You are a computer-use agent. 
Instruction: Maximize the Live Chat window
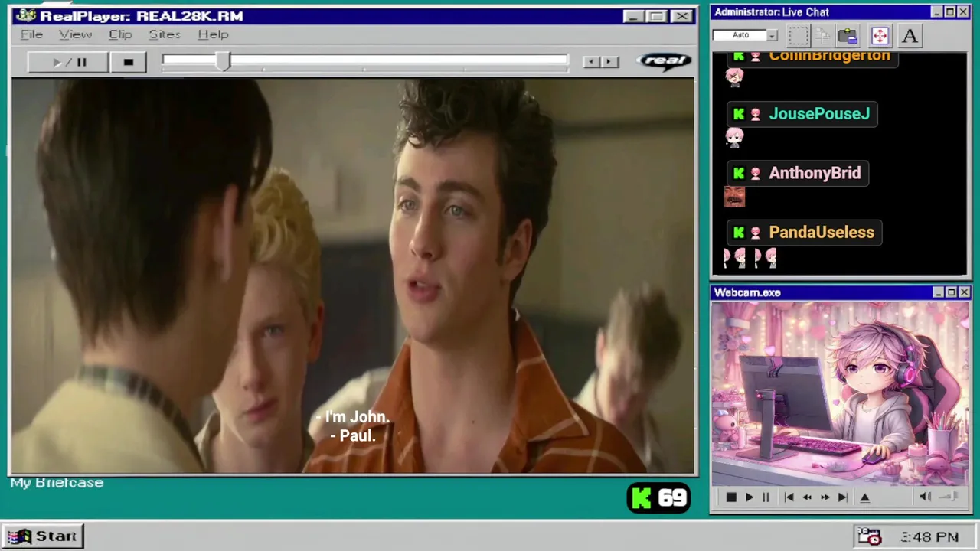(950, 12)
